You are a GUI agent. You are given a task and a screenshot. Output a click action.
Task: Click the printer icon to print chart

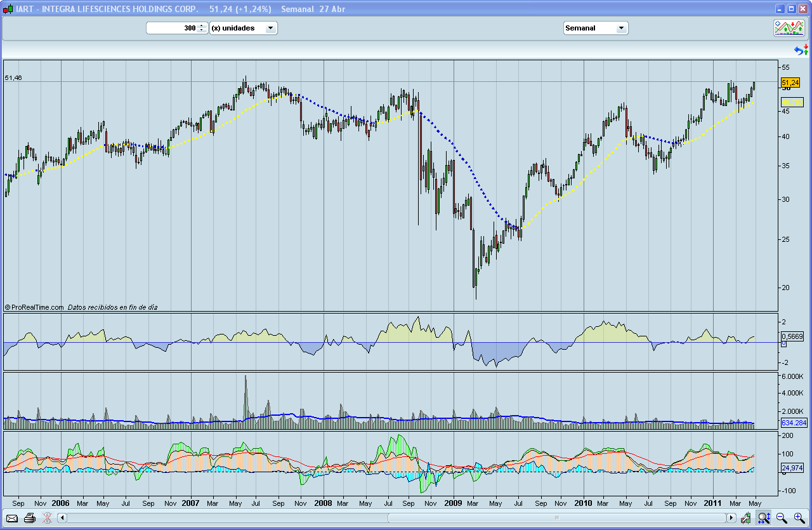tap(30, 518)
